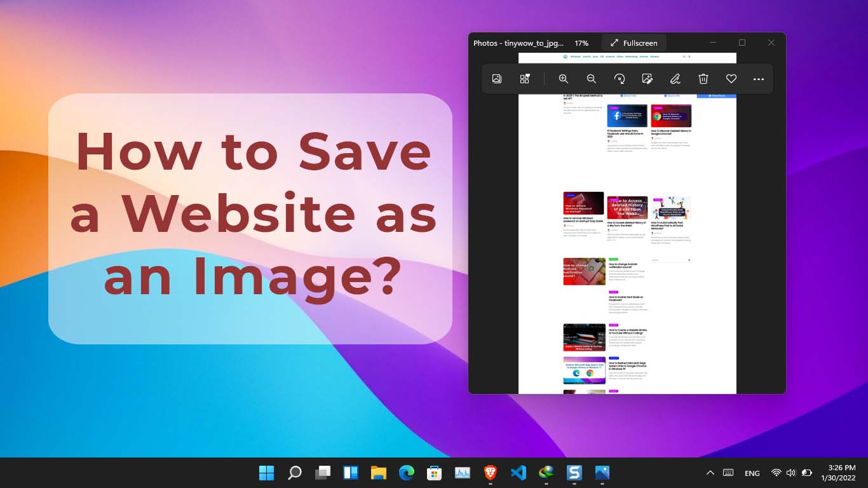Open the 3:26 PM clock and calendar
The image size is (868, 488).
click(x=839, y=473)
